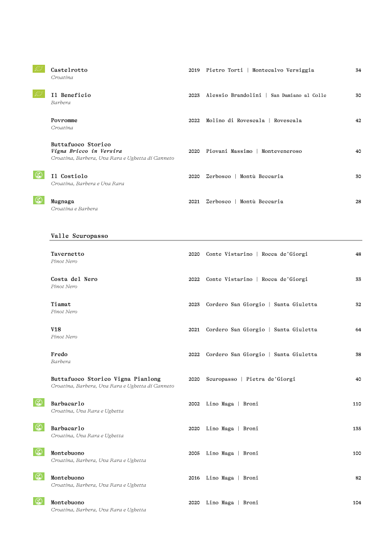Click the Buttafuoco Storico Vigna Pianlong entry
The width and height of the screenshot is (392, 555).
(x=106, y=379)
